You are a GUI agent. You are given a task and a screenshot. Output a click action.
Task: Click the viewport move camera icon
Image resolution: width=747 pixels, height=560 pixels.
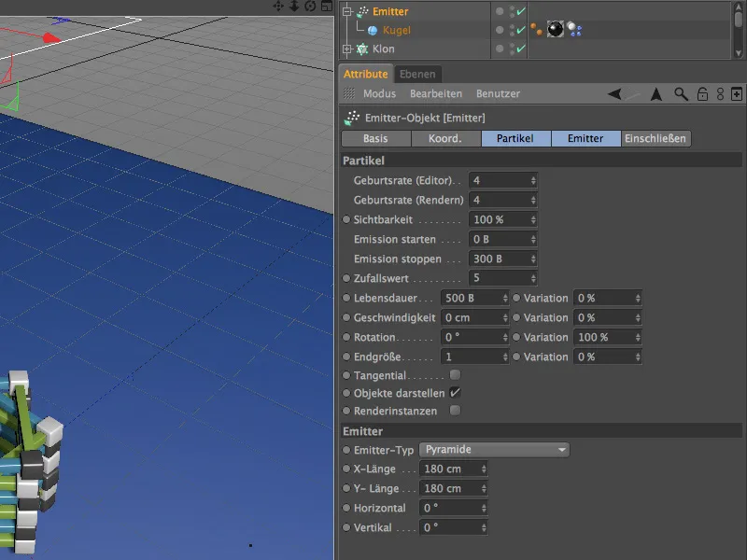278,6
